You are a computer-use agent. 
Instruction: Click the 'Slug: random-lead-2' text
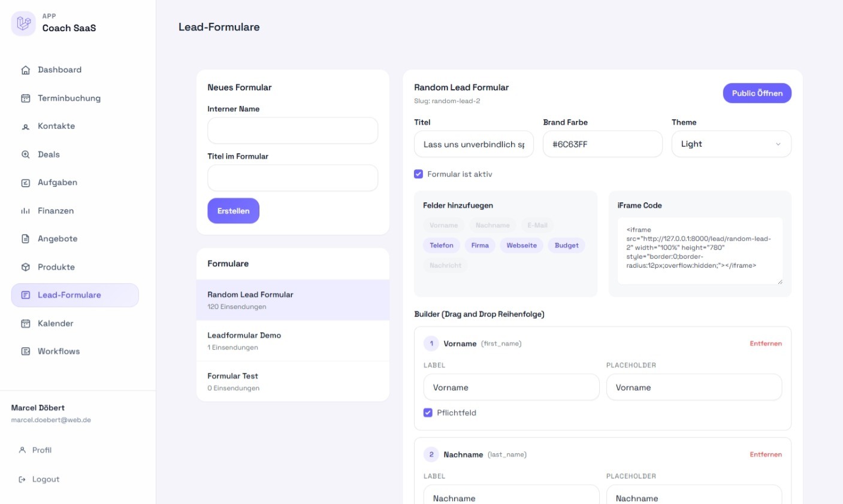click(447, 101)
